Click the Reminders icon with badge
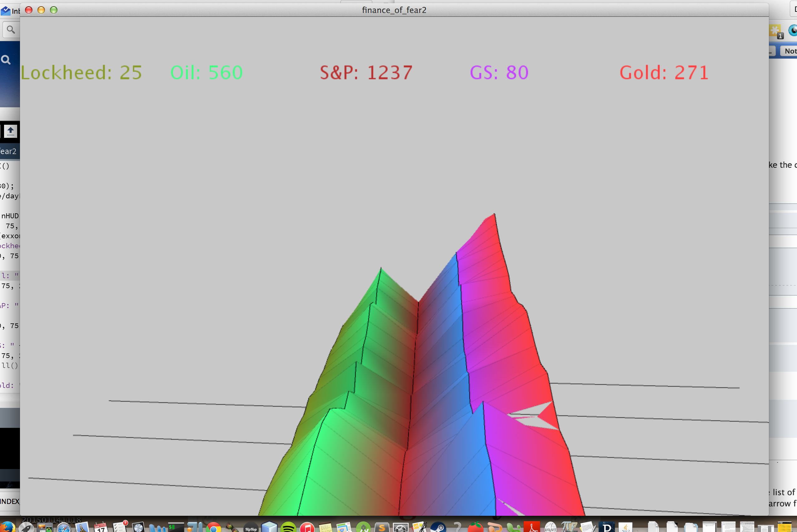Viewport: 797px width, 532px height. [120, 527]
